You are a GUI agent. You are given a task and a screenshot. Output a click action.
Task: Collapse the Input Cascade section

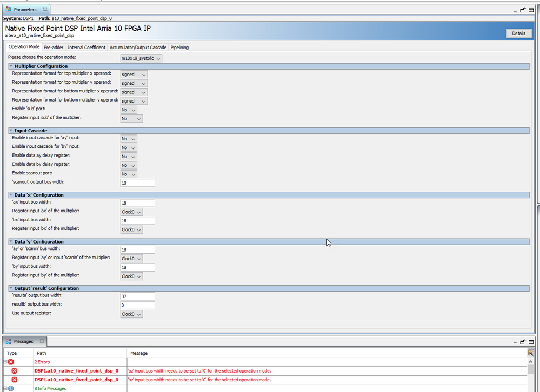[11, 130]
